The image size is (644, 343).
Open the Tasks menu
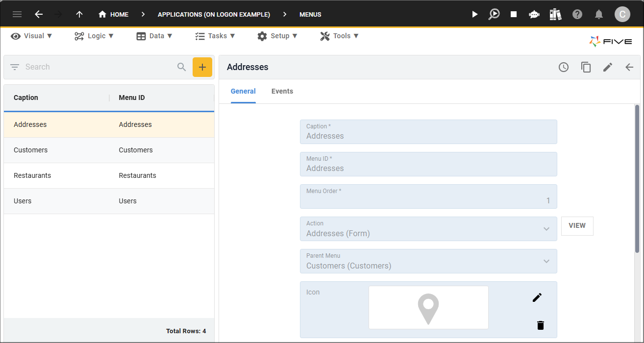tap(215, 36)
